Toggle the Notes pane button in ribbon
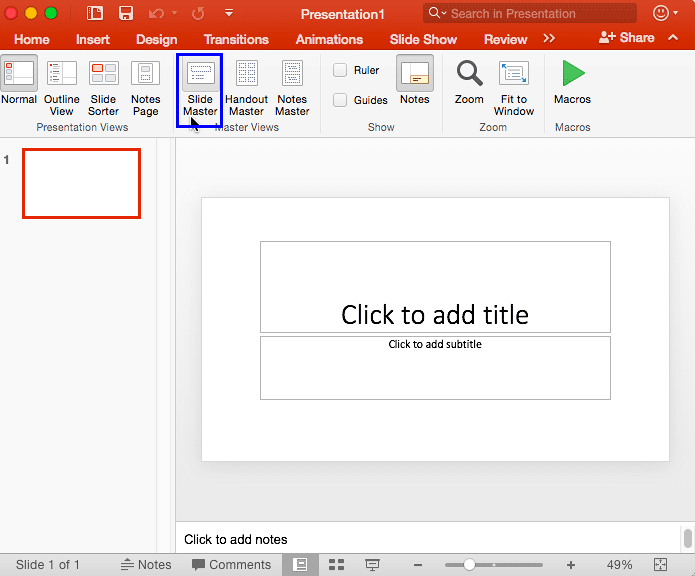The image size is (695, 576). 415,75
